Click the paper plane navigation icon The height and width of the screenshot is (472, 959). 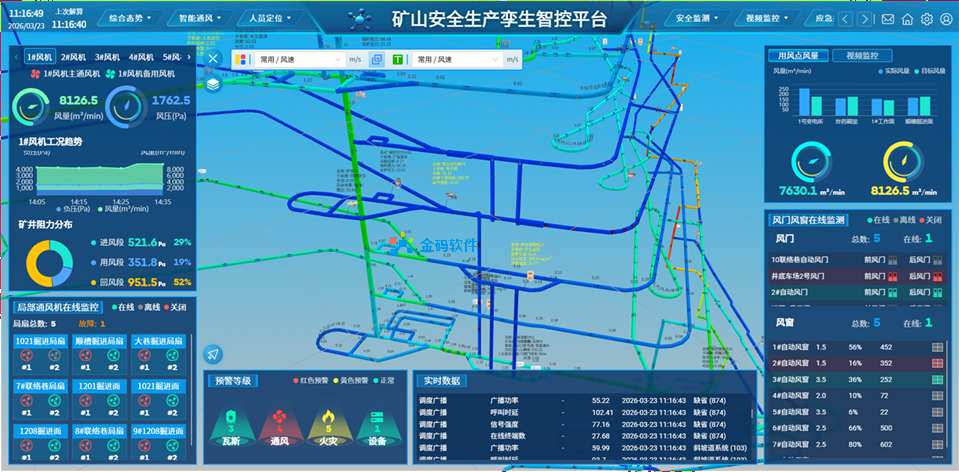213,353
